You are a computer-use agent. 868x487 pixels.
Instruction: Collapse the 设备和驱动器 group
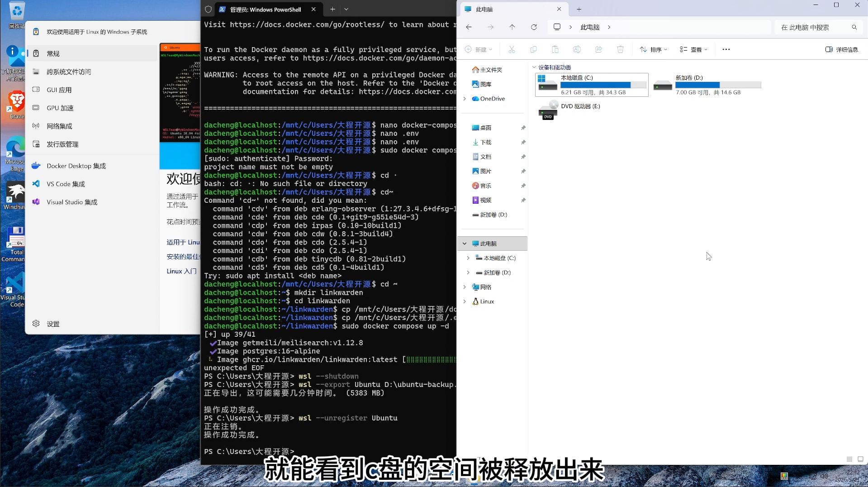[x=534, y=67]
